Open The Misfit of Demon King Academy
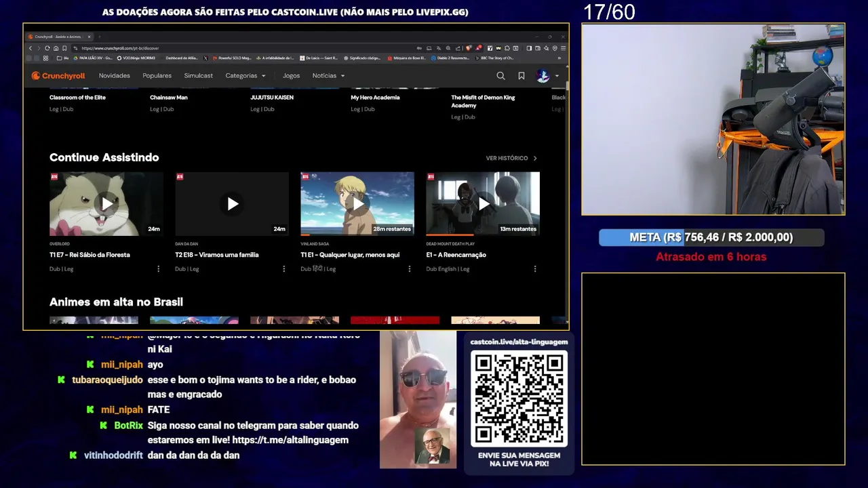Screen dimensions: 868x488 tap(484, 102)
